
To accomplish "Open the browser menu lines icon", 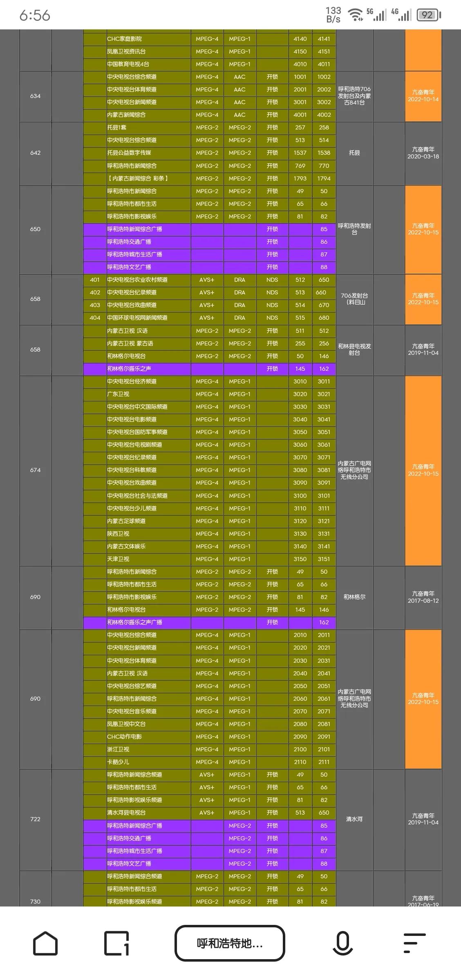I will point(414,943).
